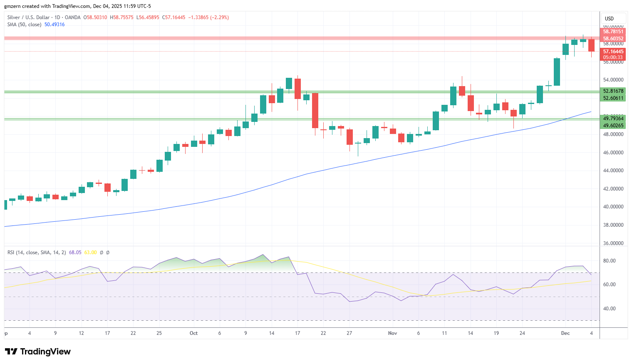Screen dimensions: 632x364
Task: Click the Oct label on the date axis
Action: [193, 333]
